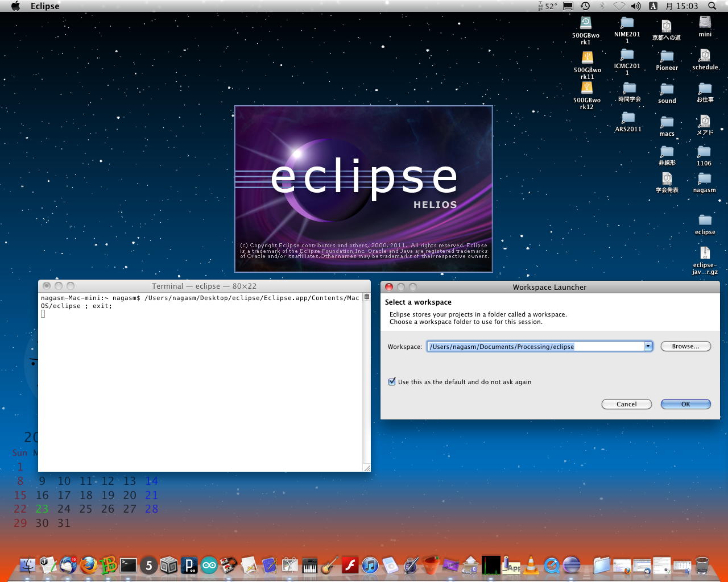Uncheck 'Use this as the default' checkbox
This screenshot has height=582, width=728.
pos(392,382)
